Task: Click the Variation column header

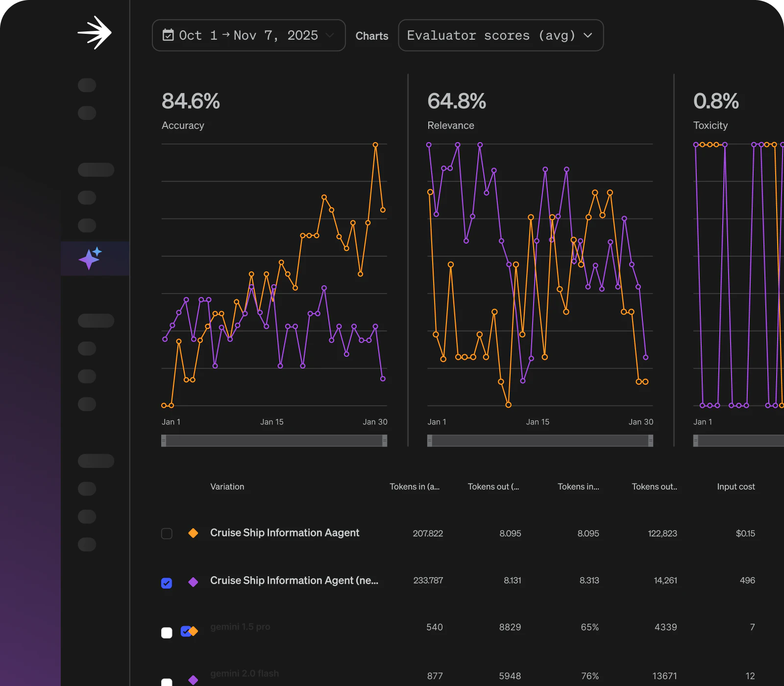Action: coord(227,487)
